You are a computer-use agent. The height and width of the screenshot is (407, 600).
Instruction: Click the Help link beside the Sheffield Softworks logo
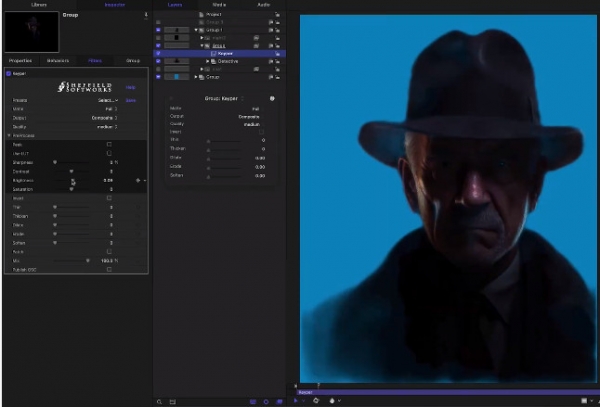pyautogui.click(x=130, y=88)
